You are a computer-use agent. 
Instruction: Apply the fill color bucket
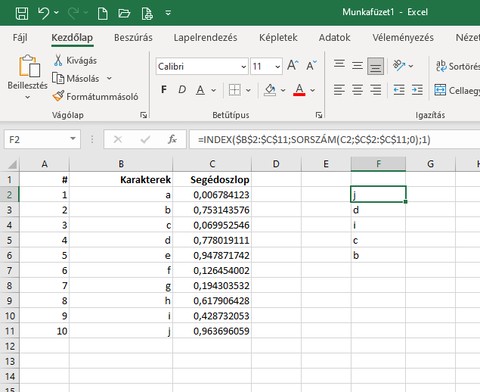[270, 90]
